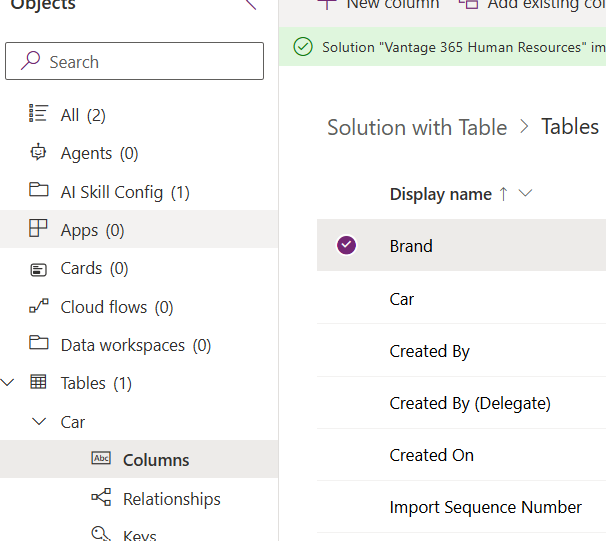Navigate to Solution with Table breadcrumb
The width and height of the screenshot is (606, 541).
(417, 127)
